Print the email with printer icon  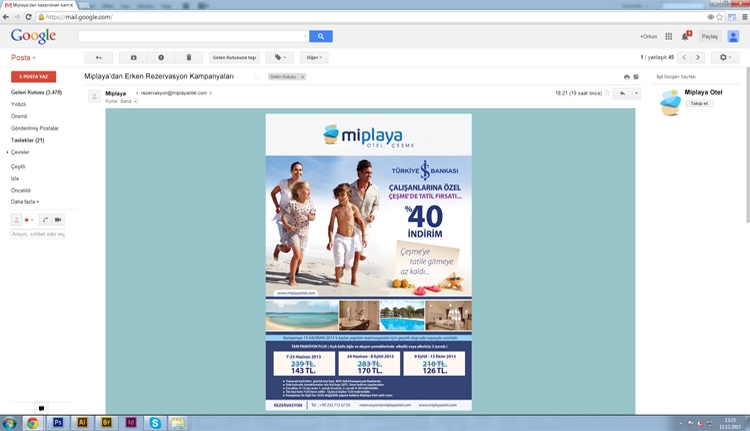tap(627, 76)
